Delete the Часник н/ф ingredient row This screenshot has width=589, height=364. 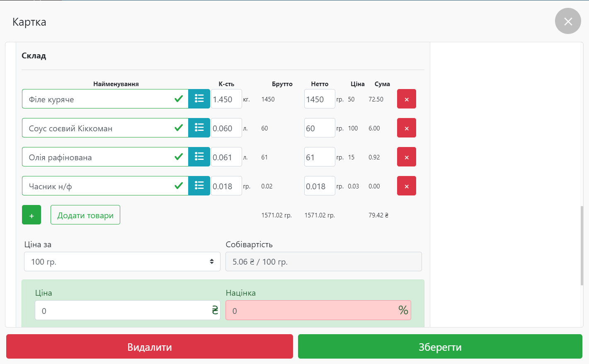pos(406,186)
